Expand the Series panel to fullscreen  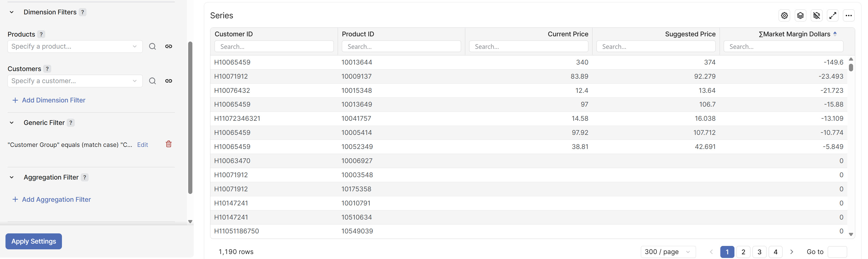pos(833,15)
